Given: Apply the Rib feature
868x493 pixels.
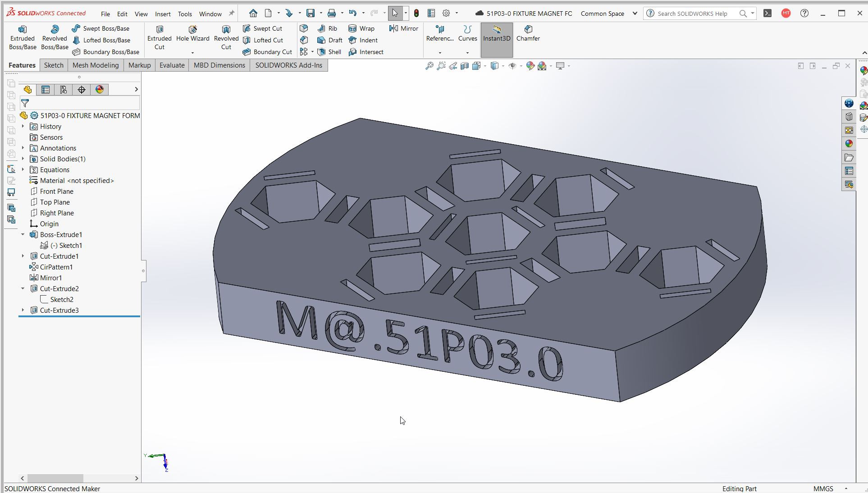Looking at the screenshot, I should click(x=328, y=28).
